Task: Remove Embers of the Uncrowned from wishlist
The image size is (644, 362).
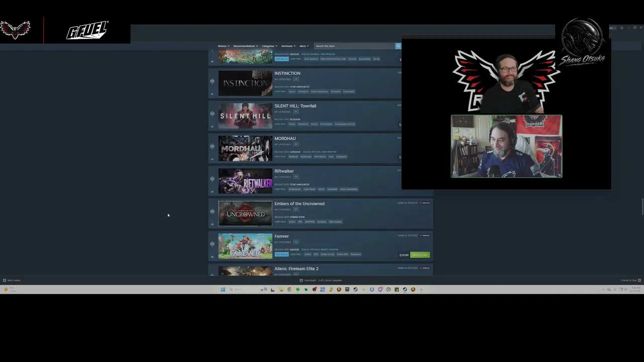Action: [425, 203]
